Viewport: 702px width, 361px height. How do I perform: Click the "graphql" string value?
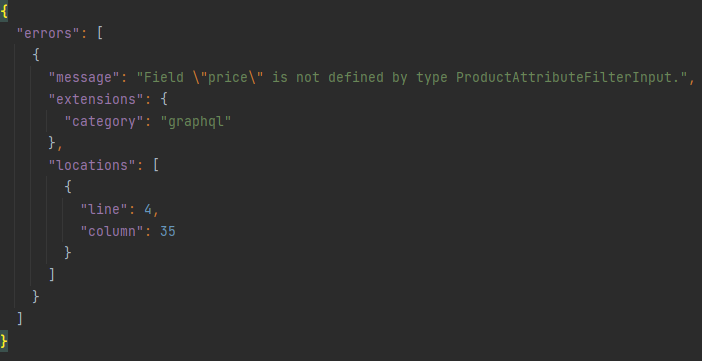click(196, 121)
